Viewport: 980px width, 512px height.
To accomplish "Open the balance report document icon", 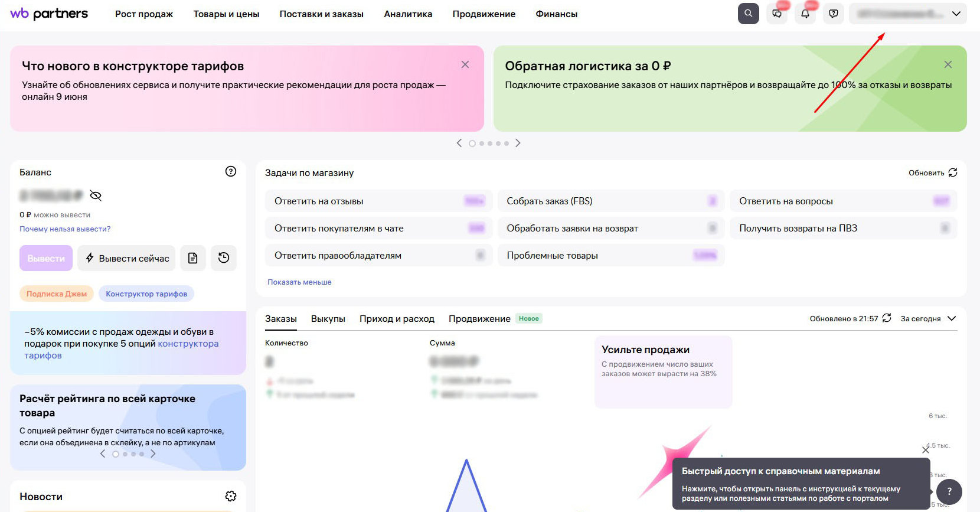I will click(193, 258).
